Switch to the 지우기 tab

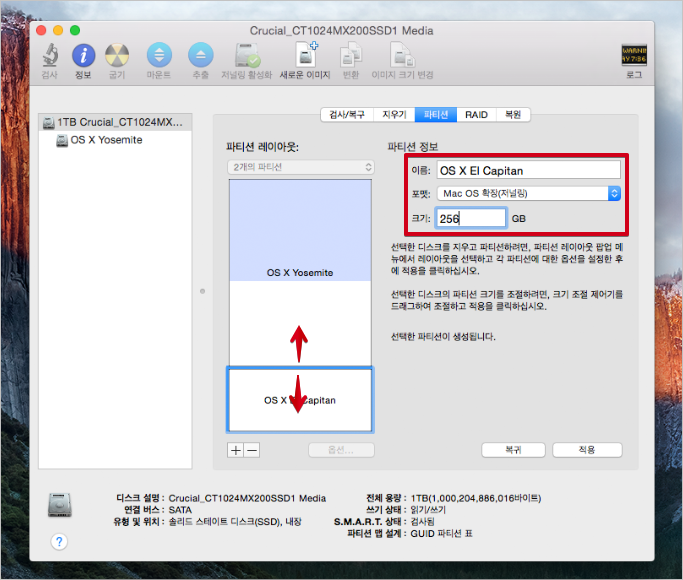coord(394,115)
